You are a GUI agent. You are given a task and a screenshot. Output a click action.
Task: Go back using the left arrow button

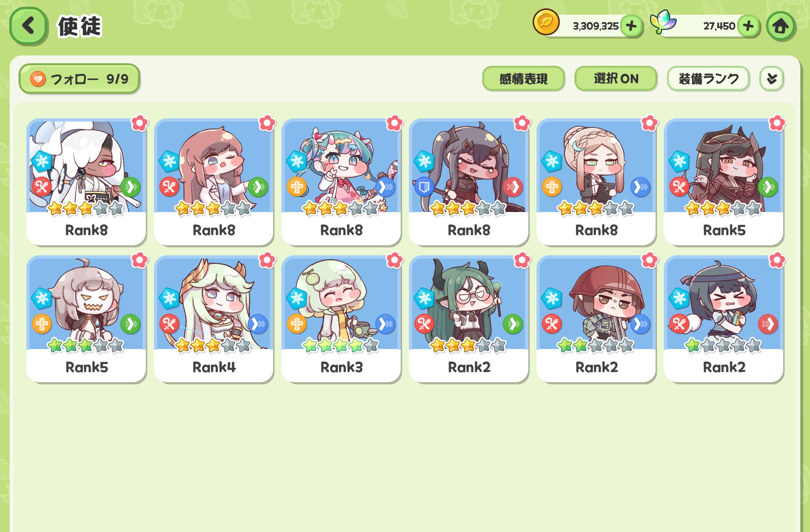point(28,26)
